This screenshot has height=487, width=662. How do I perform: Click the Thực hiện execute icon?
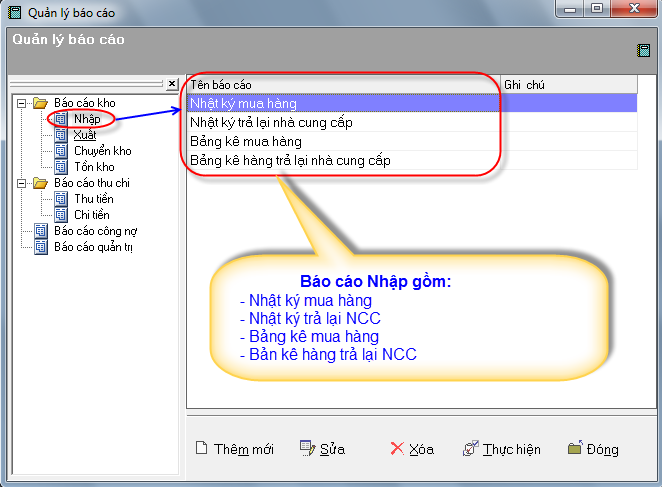(x=469, y=449)
